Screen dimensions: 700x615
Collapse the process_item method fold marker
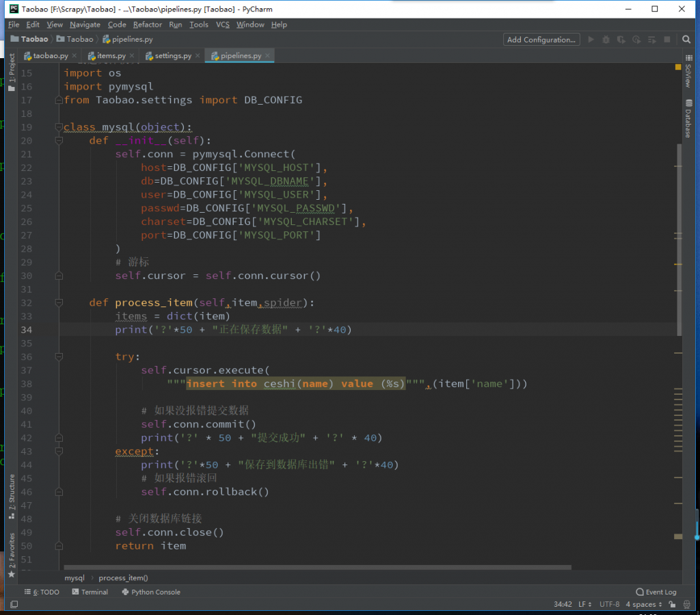pyautogui.click(x=59, y=303)
